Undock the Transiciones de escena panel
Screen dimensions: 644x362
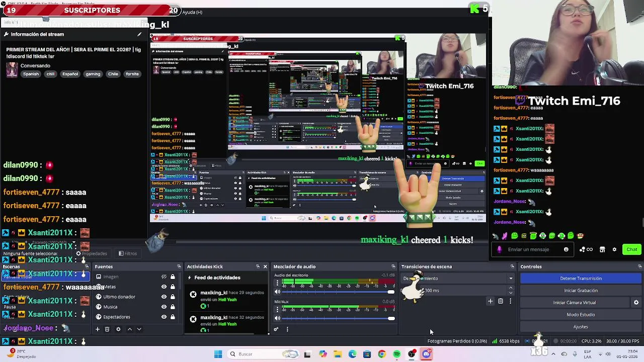pyautogui.click(x=512, y=266)
